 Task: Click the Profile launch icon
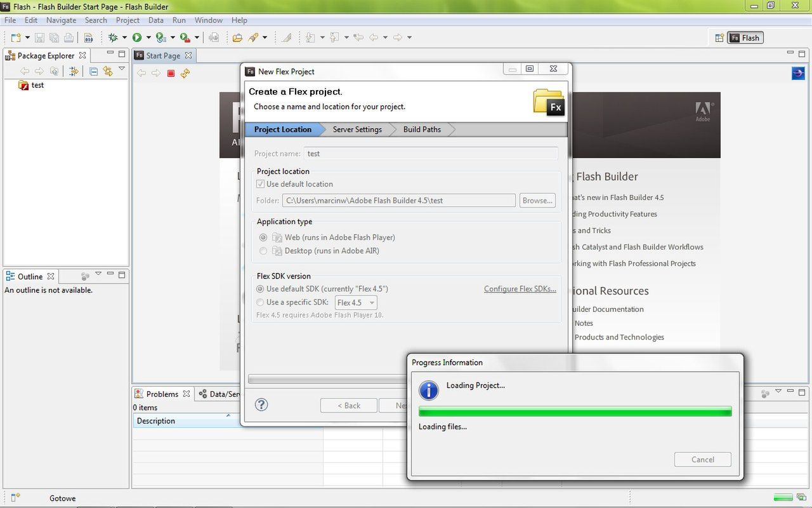pyautogui.click(x=161, y=37)
